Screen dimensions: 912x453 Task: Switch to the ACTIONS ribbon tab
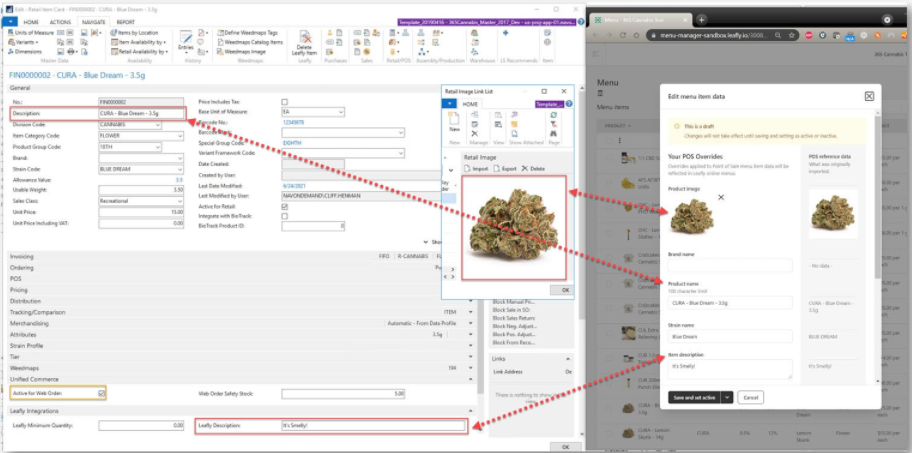point(60,22)
